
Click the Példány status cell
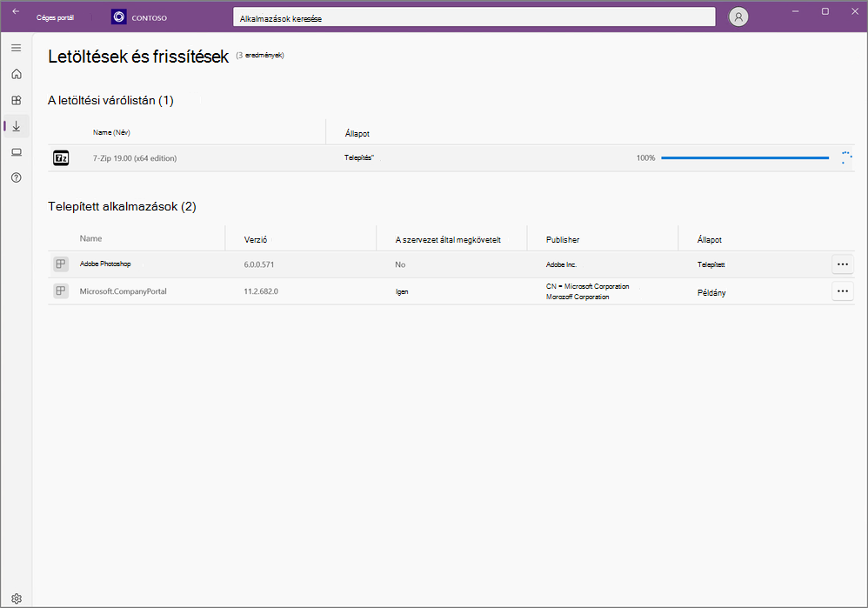[x=711, y=292]
